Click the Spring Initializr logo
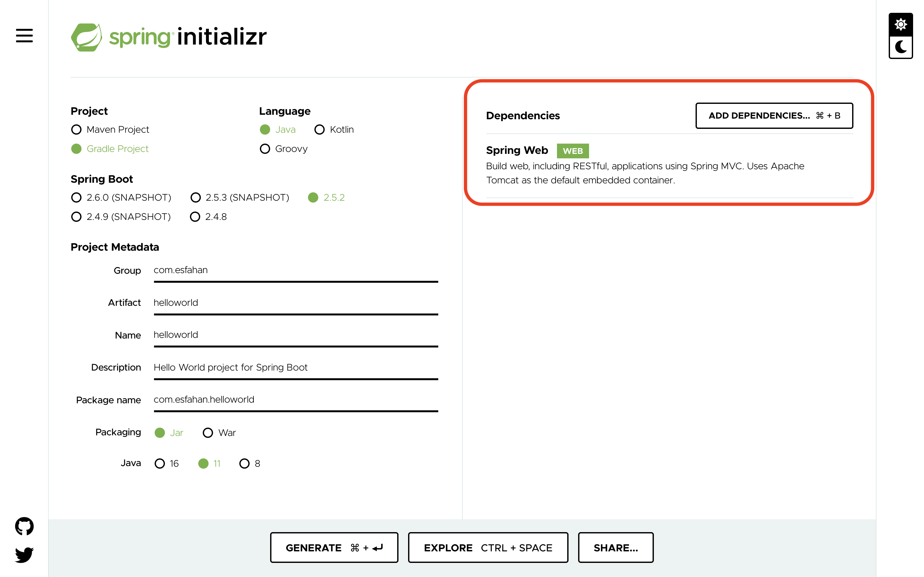924x577 pixels. click(168, 37)
